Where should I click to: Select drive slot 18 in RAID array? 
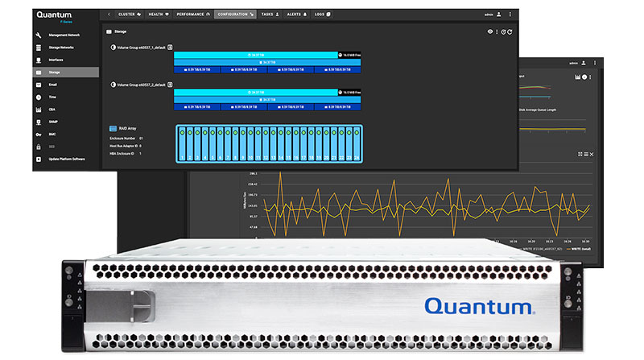point(312,144)
